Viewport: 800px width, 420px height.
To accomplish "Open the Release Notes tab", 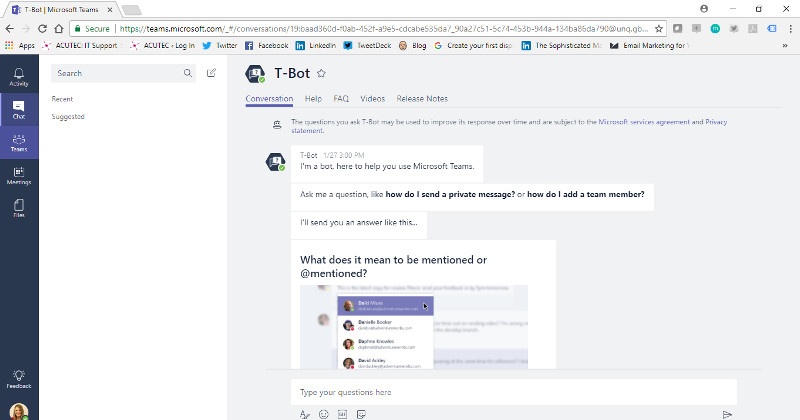I will [422, 98].
